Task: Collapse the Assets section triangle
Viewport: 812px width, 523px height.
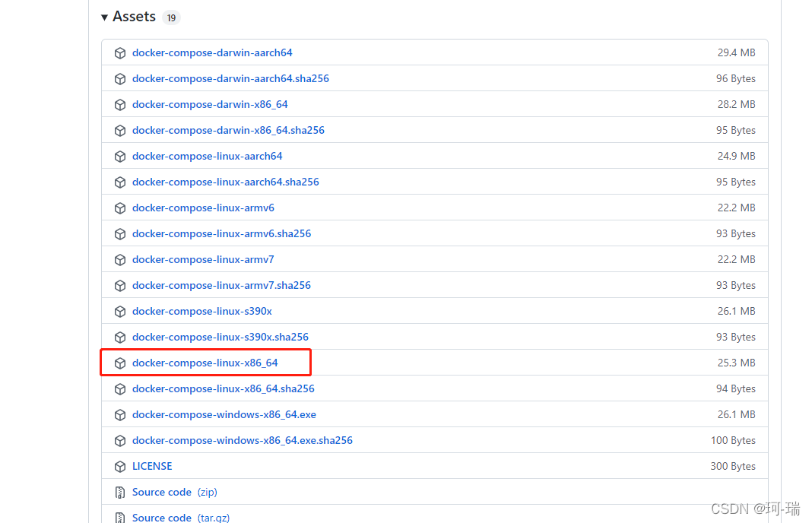Action: point(104,17)
